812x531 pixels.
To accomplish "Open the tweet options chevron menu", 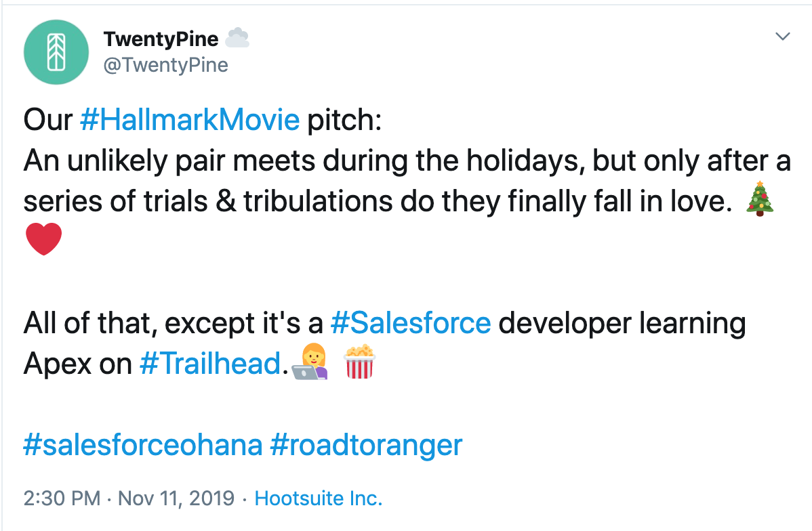I will click(782, 36).
